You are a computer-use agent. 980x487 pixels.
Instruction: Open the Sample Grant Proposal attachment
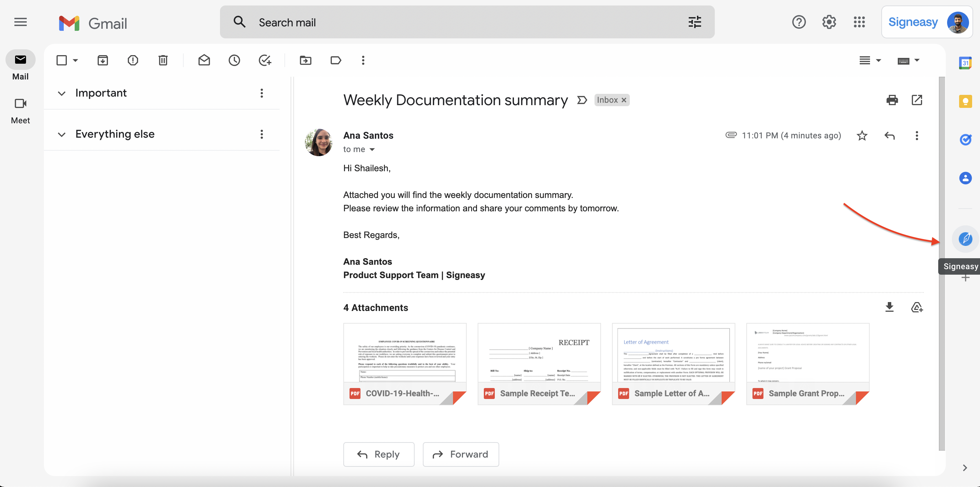point(807,364)
